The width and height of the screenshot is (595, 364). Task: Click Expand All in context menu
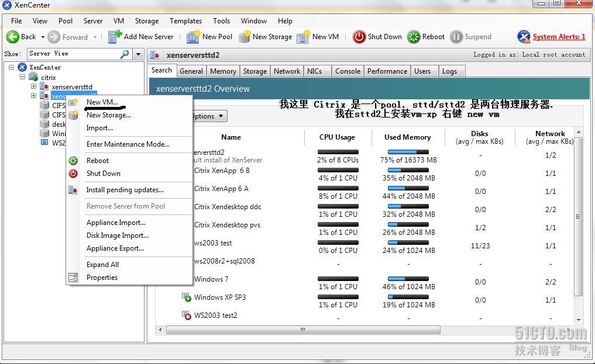[x=102, y=265]
